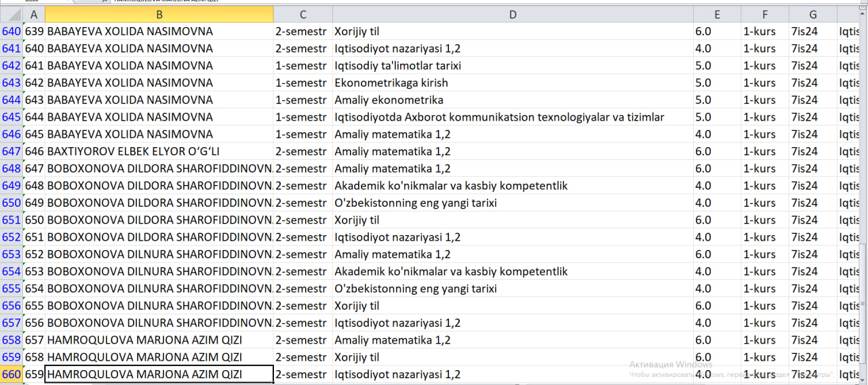Click cell with number 645 in column A
This screenshot has height=385, width=868.
(x=34, y=134)
